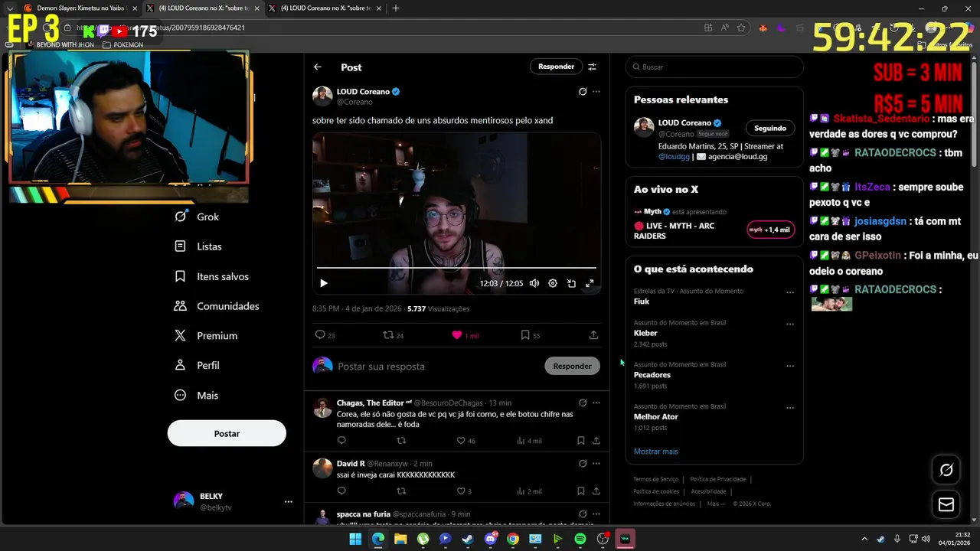This screenshot has height=551, width=980.
Task: Expand video to fullscreen
Action: pos(590,283)
